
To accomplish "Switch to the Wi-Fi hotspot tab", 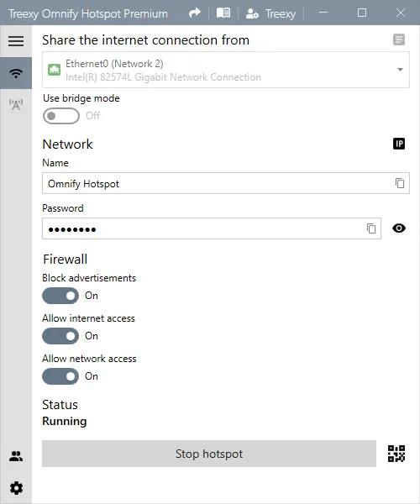I will point(16,73).
